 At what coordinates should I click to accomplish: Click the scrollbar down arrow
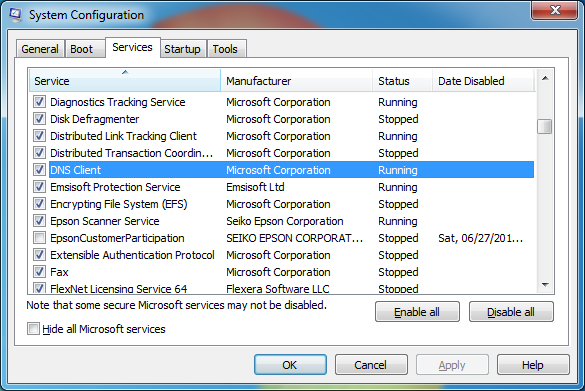coord(545,285)
